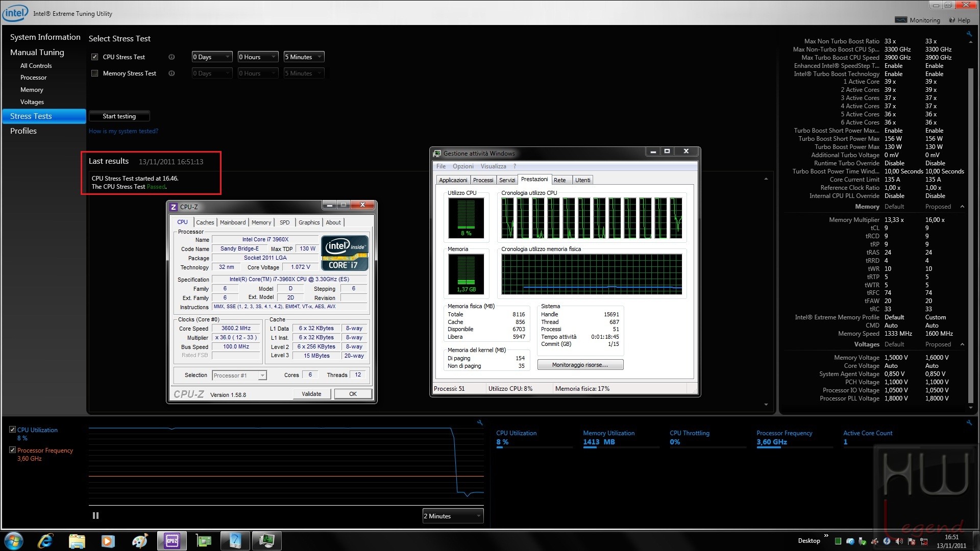Select Voltages under Manual Tuning
980x551 pixels.
(x=32, y=102)
